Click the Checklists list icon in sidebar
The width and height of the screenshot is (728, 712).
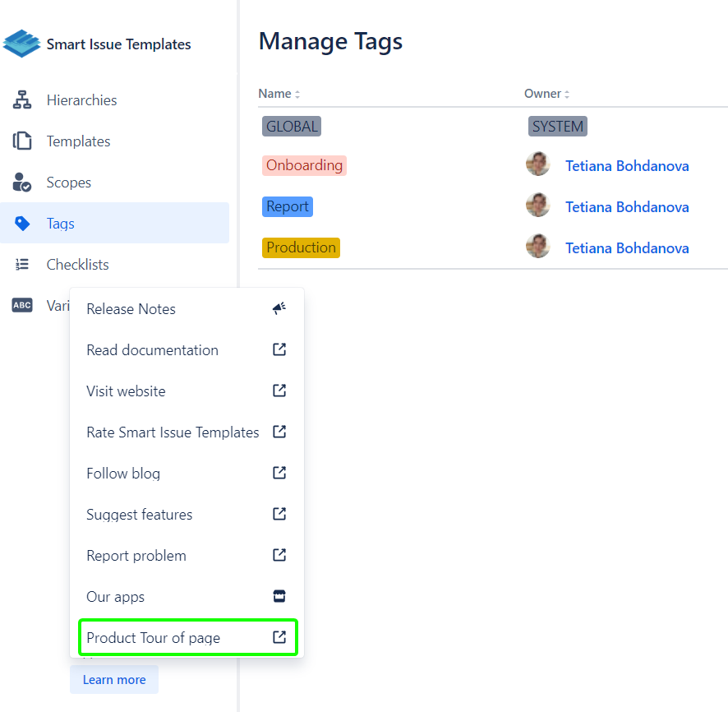coord(22,265)
